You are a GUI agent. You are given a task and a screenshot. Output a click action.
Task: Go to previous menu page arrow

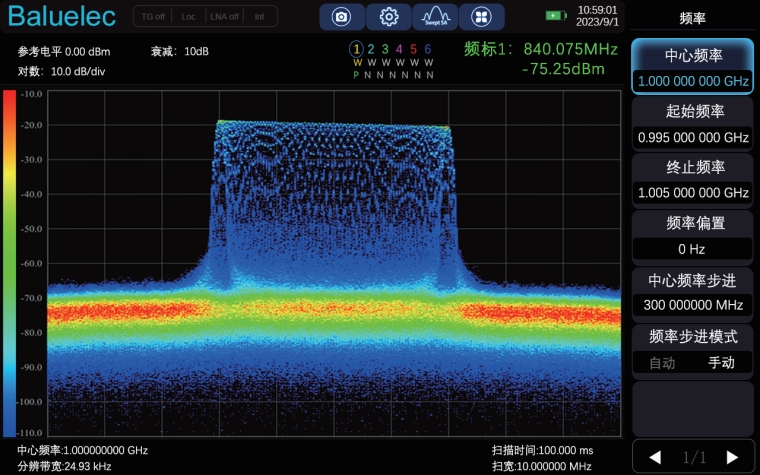(x=655, y=457)
